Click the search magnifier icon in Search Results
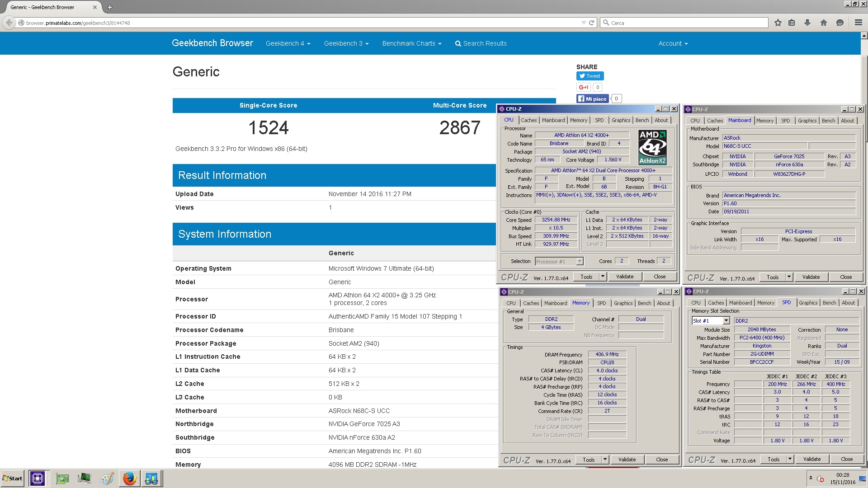The width and height of the screenshot is (868, 488). point(458,44)
